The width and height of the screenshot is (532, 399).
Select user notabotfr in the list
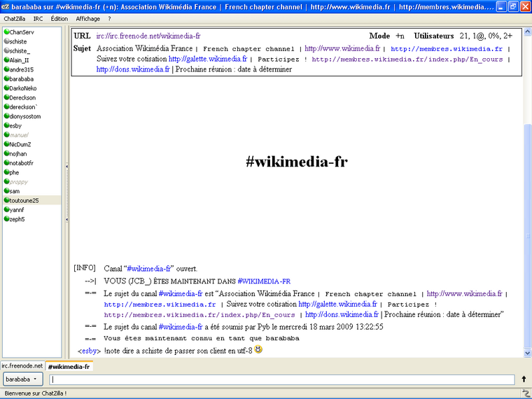[32, 163]
